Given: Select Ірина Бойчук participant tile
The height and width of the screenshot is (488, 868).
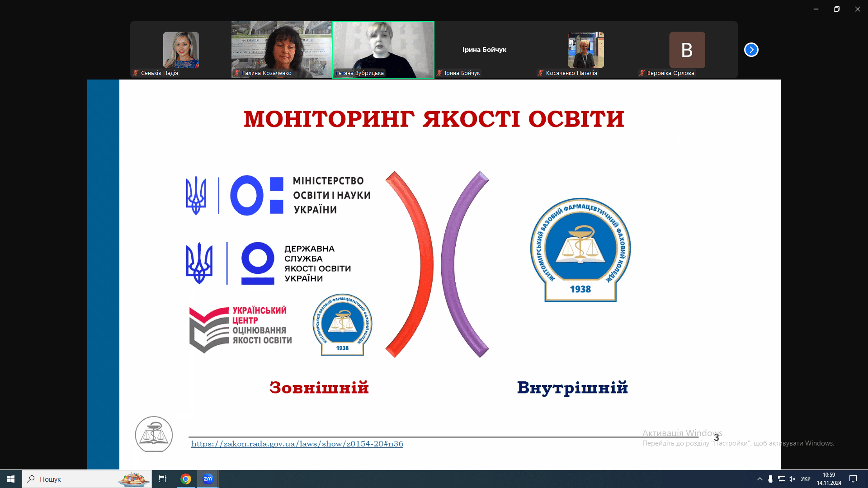Looking at the screenshot, I should point(484,50).
